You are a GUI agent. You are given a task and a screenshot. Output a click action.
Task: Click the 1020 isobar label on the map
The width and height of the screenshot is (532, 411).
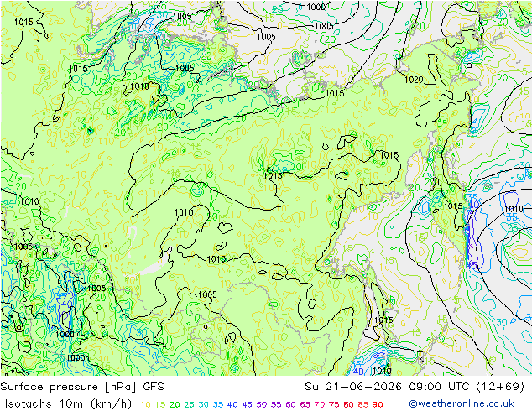coord(414,80)
